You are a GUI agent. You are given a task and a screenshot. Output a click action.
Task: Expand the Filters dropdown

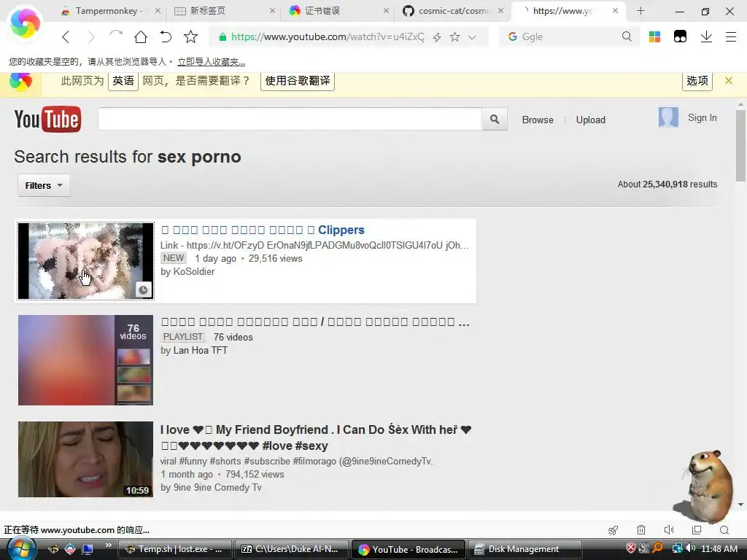point(44,185)
